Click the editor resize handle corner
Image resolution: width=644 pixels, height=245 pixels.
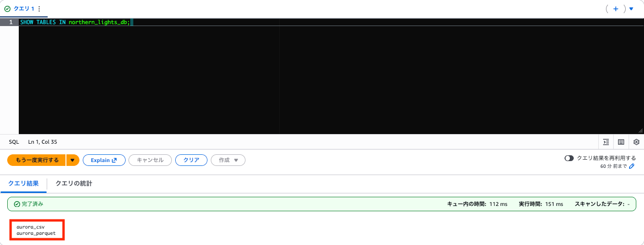641,131
